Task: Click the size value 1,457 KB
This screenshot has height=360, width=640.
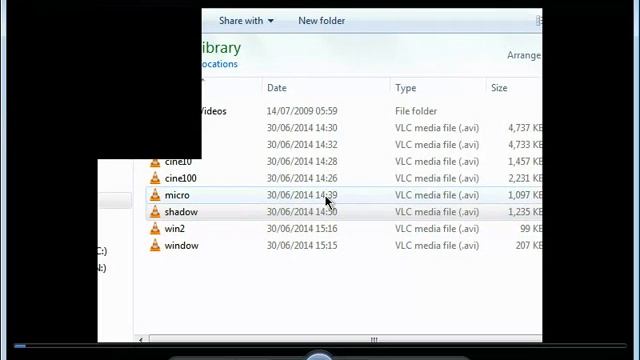Action: [x=525, y=162]
